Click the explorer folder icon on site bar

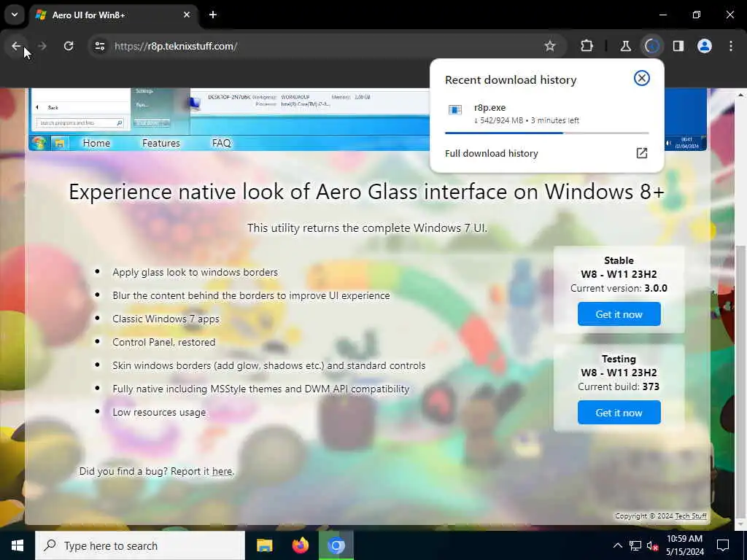coord(60,143)
